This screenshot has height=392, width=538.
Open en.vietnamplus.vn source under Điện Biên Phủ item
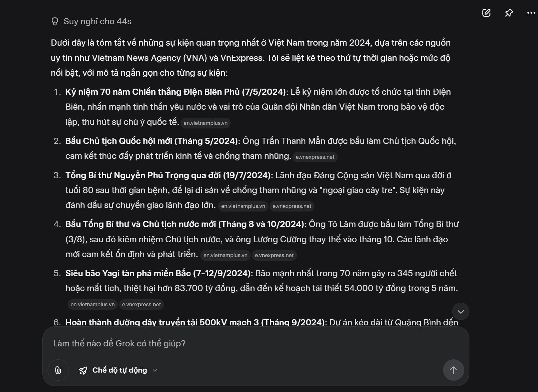[x=205, y=123]
